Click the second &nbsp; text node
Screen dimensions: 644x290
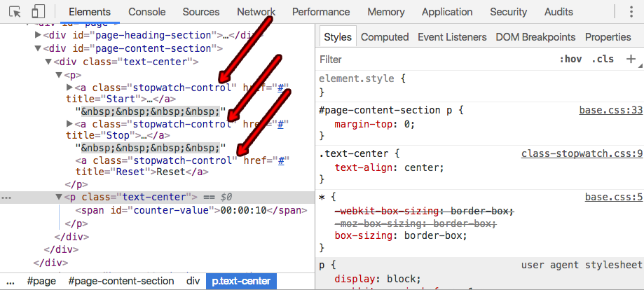[151, 148]
